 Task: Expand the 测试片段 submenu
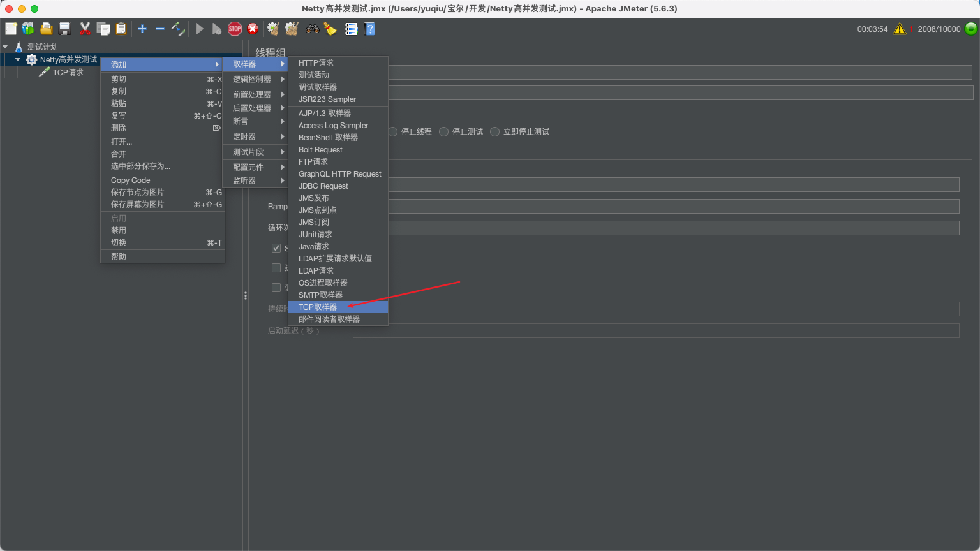coord(255,152)
